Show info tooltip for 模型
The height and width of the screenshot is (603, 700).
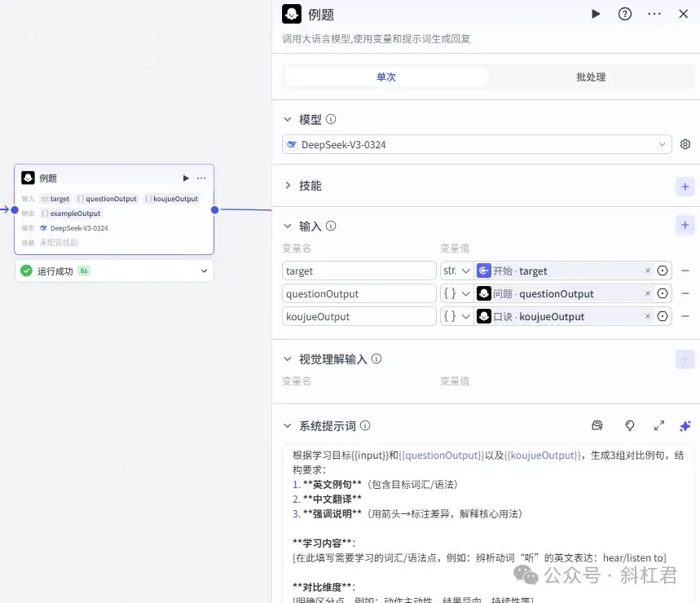(x=331, y=119)
